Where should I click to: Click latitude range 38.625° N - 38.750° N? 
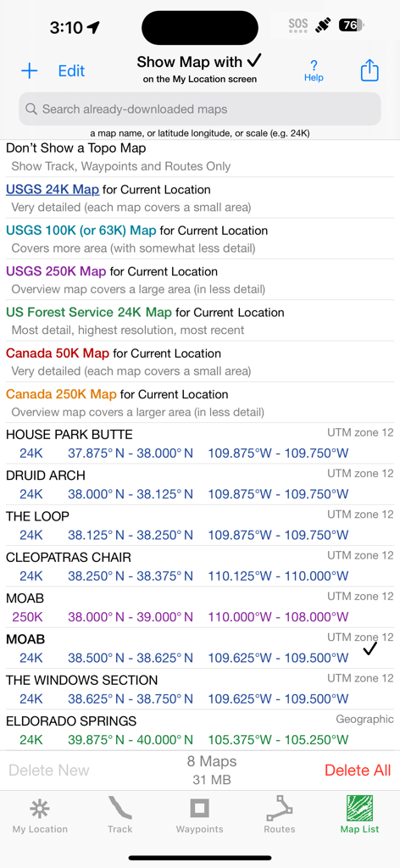(x=131, y=699)
